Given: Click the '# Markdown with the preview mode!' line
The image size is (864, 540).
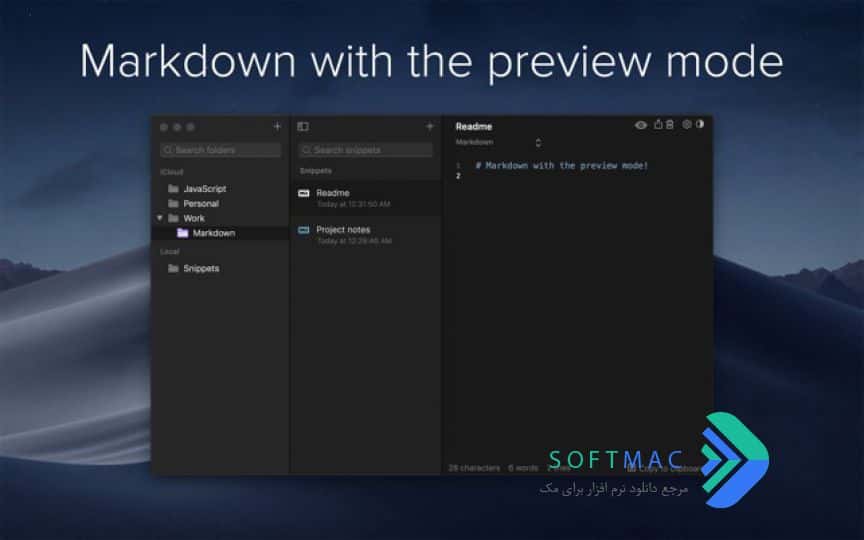Looking at the screenshot, I should tap(562, 165).
